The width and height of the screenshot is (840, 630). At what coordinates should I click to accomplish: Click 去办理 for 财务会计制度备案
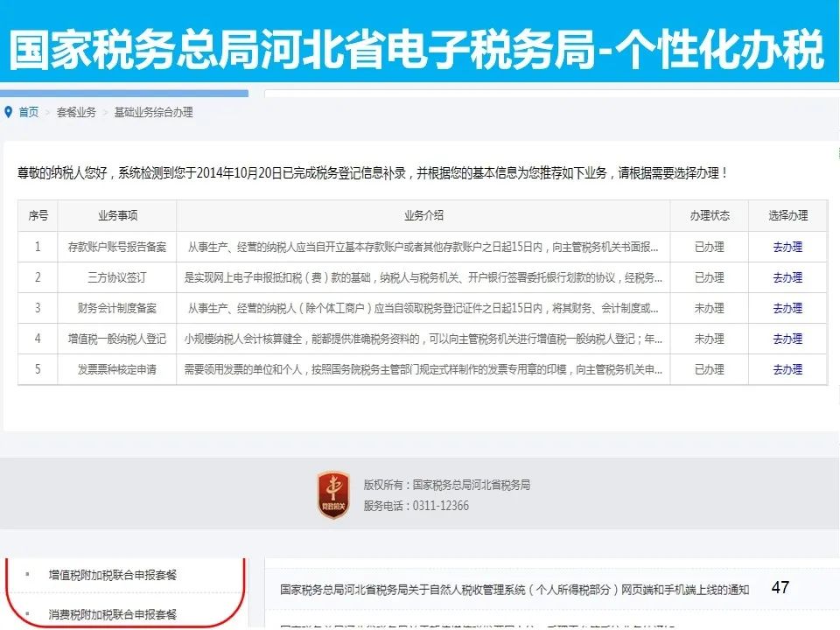pos(787,308)
